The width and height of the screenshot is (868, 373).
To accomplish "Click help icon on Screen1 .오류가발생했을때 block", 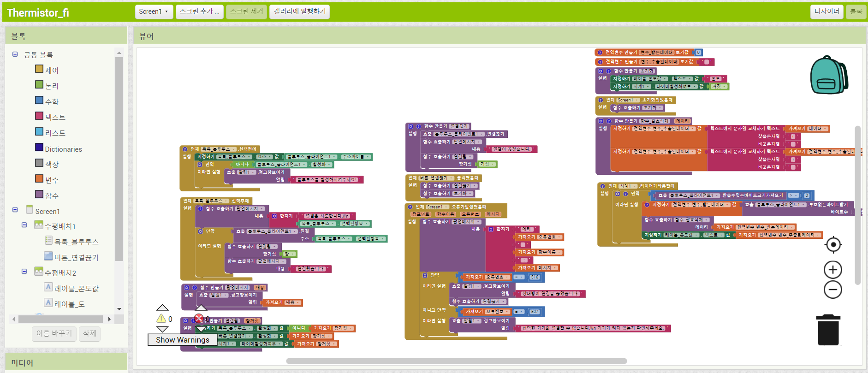I will (410, 207).
